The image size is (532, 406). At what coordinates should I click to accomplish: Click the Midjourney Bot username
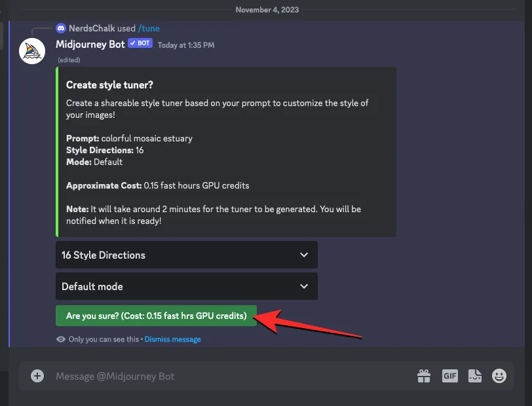pos(90,45)
